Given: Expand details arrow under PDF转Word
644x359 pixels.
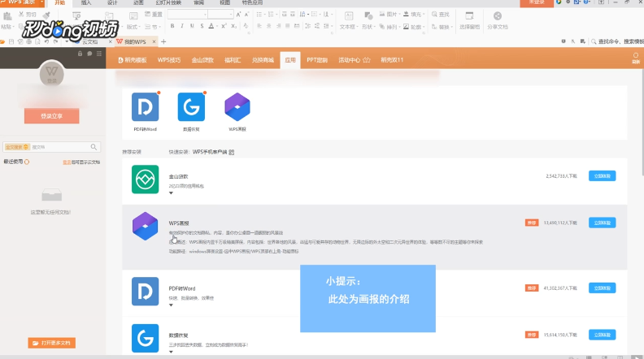Looking at the screenshot, I should click(x=172, y=305).
